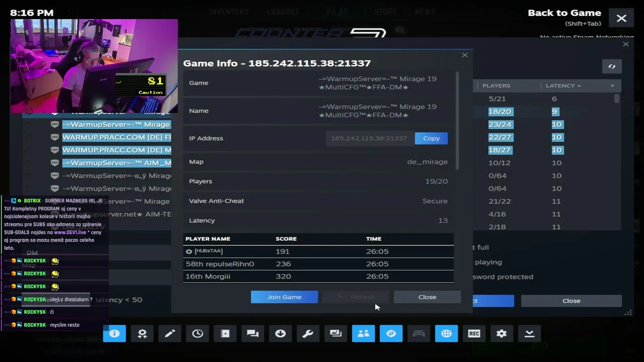Image resolution: width=644 pixels, height=362 pixels.
Task: Open the discussions chat bubbles icon
Action: [253, 333]
